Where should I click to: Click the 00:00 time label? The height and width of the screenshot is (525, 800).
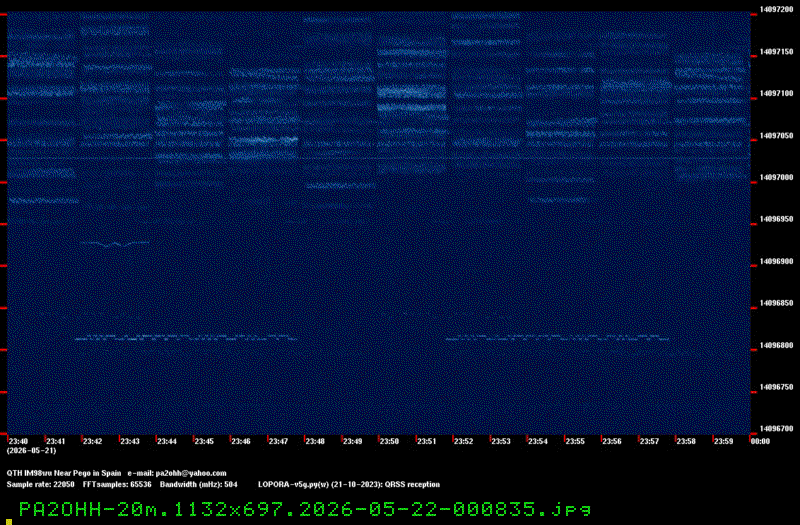760,441
